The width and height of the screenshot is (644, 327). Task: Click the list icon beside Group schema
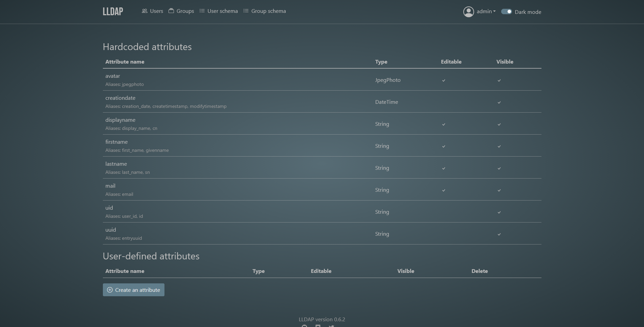[246, 11]
